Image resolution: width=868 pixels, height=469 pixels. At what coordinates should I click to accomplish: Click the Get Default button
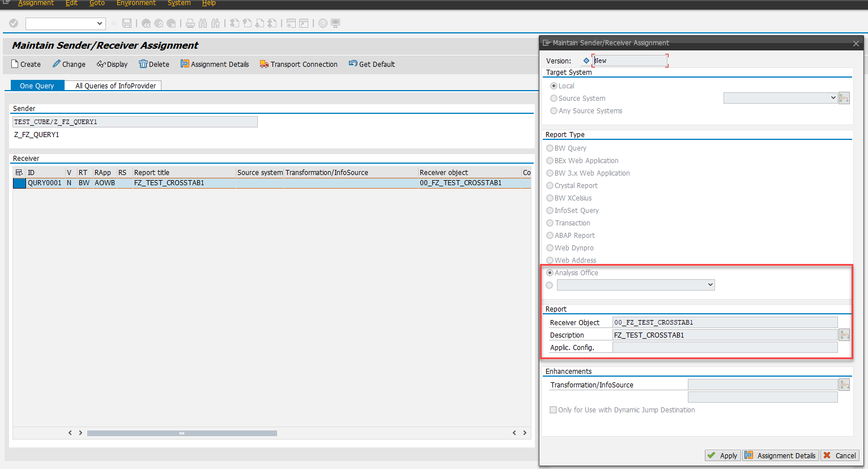(x=372, y=64)
